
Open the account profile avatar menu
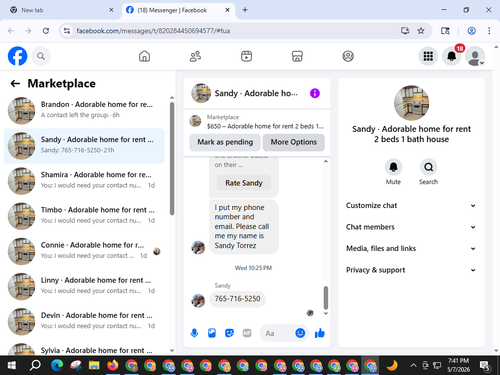tap(475, 56)
